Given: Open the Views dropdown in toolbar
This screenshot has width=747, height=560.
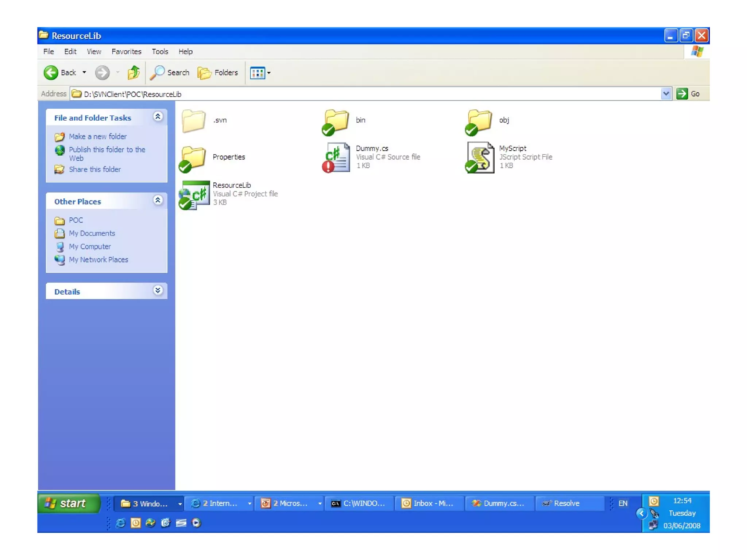Looking at the screenshot, I should (260, 73).
